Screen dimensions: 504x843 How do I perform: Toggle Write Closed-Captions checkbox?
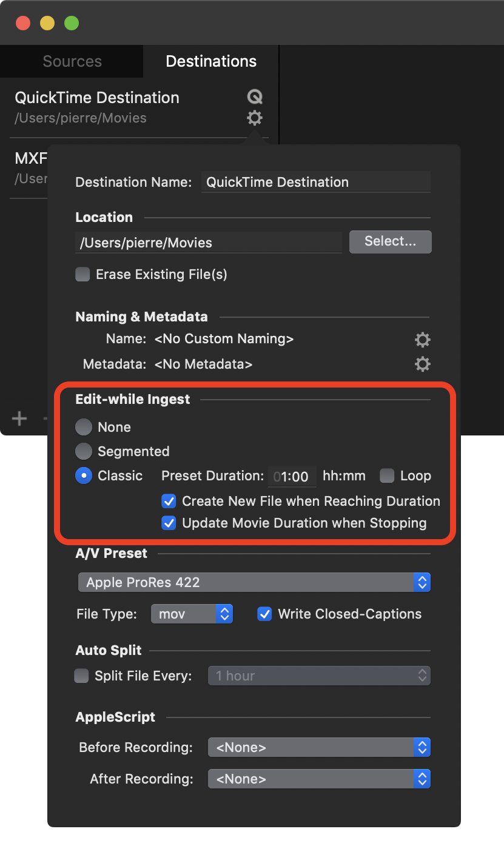(x=264, y=614)
